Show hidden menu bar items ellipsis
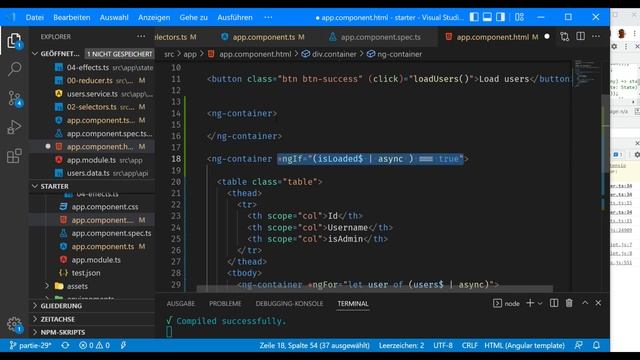This screenshot has height=360, width=640. point(268,18)
